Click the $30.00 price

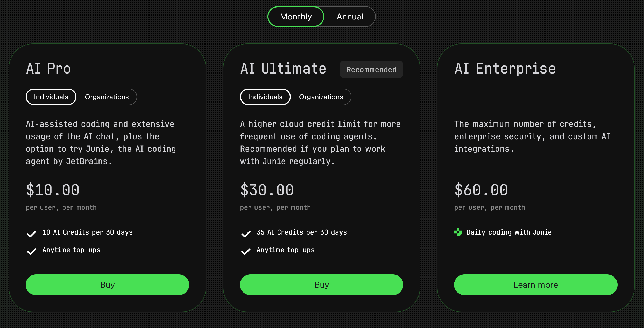click(x=267, y=190)
